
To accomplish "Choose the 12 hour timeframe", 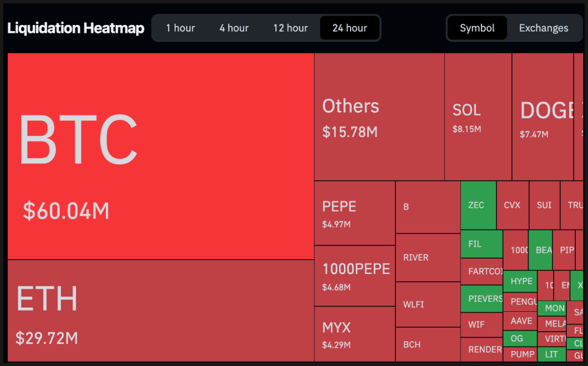I will (x=290, y=28).
